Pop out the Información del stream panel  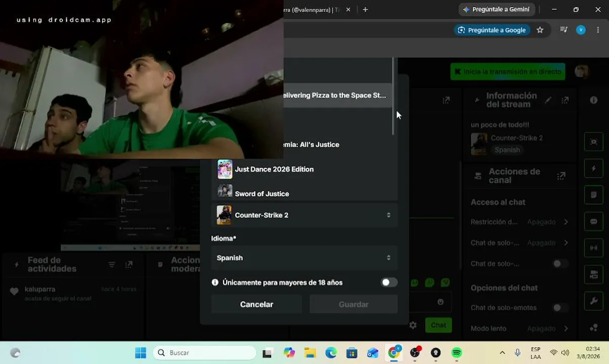click(x=565, y=100)
